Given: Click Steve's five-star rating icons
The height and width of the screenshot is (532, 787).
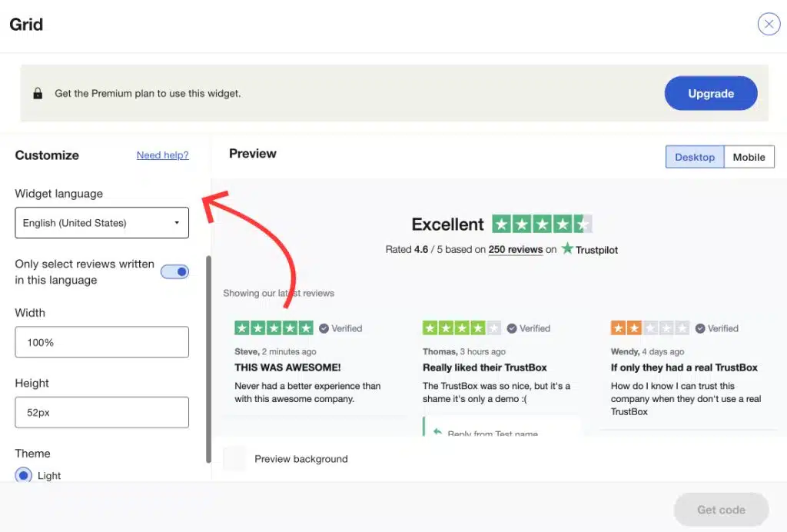Looking at the screenshot, I should tap(274, 328).
